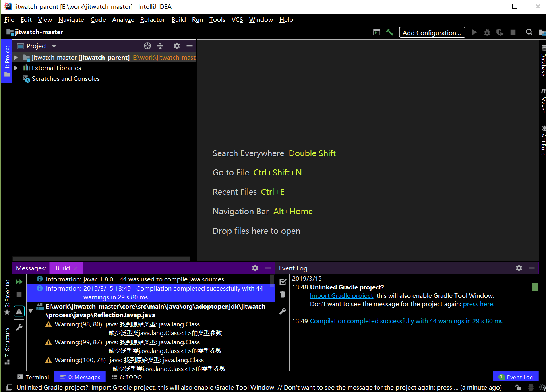This screenshot has height=392, width=546.
Task: Toggle the 1: Project side tab
Action: pyautogui.click(x=7, y=61)
